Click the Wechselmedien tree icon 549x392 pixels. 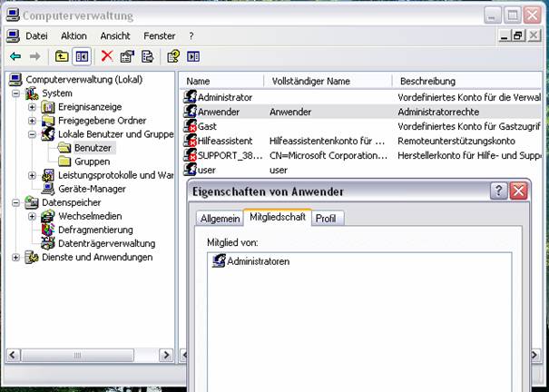click(x=48, y=216)
